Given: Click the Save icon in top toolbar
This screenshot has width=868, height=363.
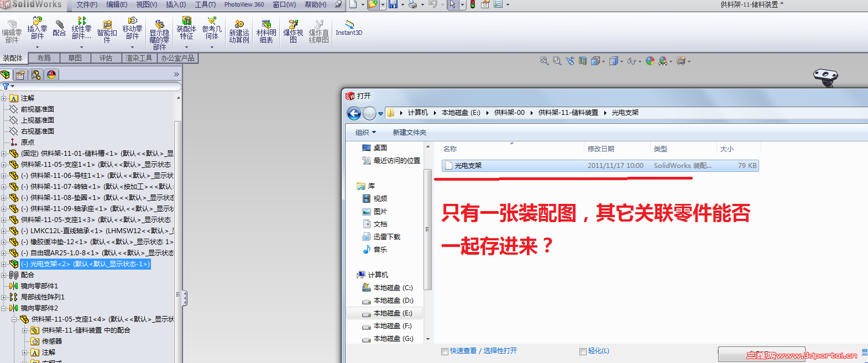Looking at the screenshot, I should [x=393, y=4].
